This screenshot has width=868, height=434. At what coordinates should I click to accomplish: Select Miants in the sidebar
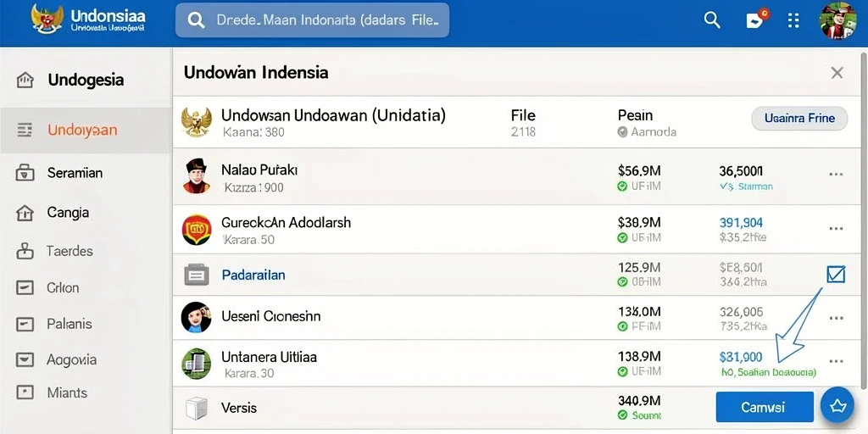[x=67, y=392]
